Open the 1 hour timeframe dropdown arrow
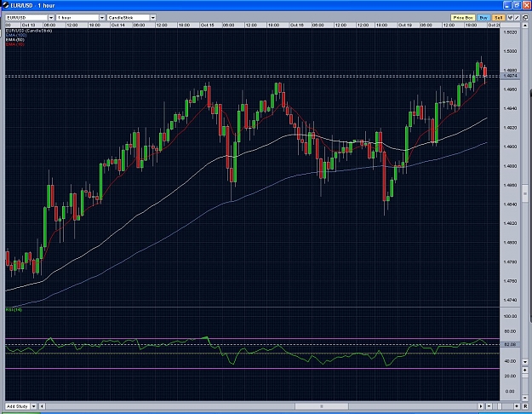532x414 pixels. point(102,18)
